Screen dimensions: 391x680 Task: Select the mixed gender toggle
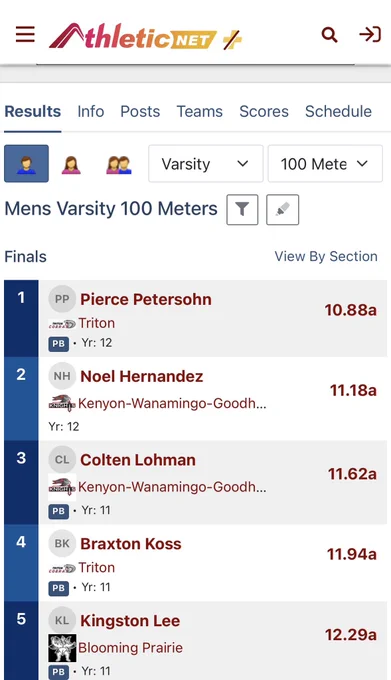point(119,165)
